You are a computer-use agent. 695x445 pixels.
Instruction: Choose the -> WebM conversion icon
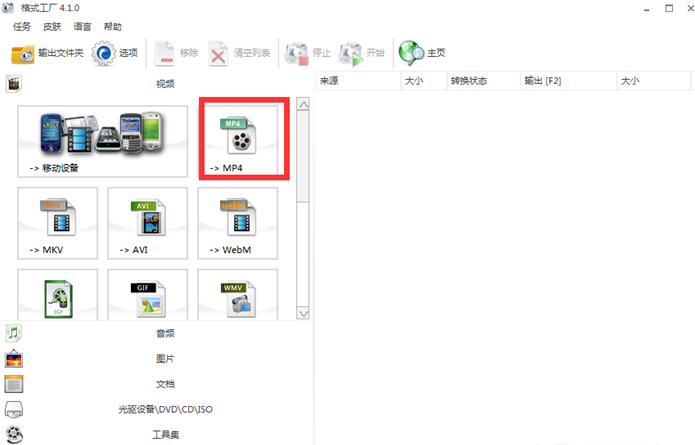click(238, 223)
